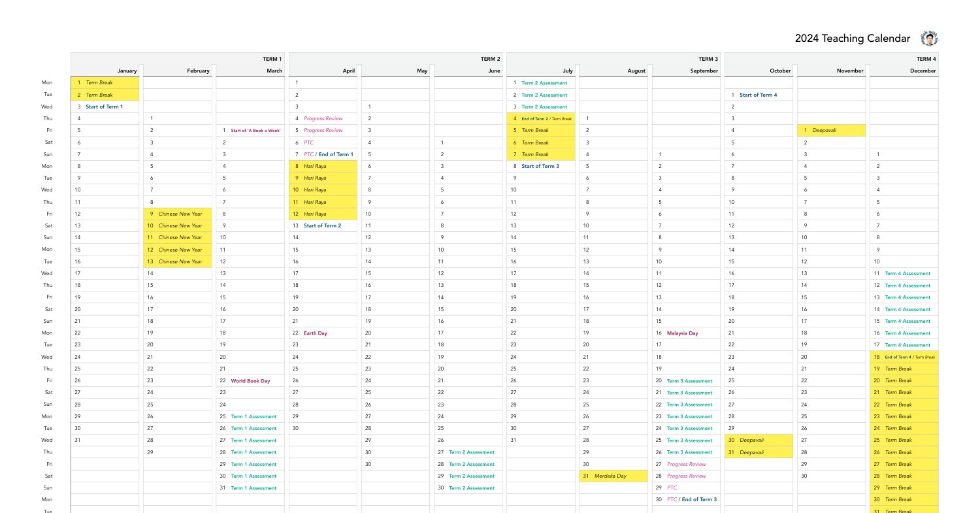Click 'Start of Term 3' on July 8
980x513 pixels.
[x=540, y=166]
